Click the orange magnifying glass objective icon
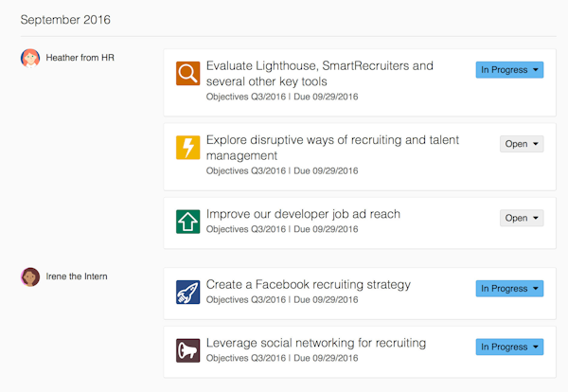Viewport: 568px width, 392px height. (187, 73)
